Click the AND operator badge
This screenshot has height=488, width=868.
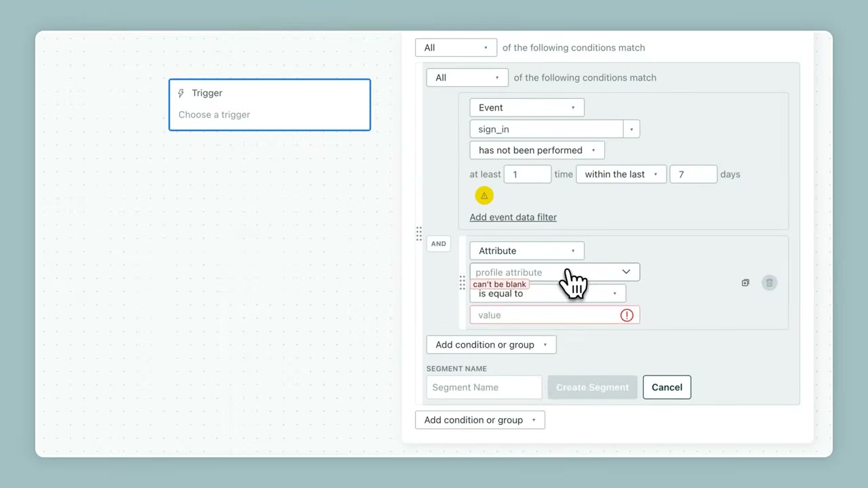[x=439, y=244]
